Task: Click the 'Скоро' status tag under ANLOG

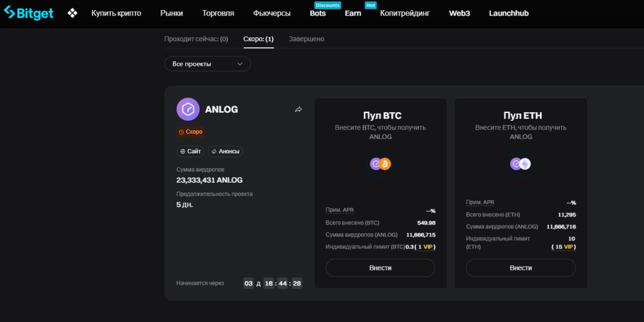Action: (x=190, y=132)
